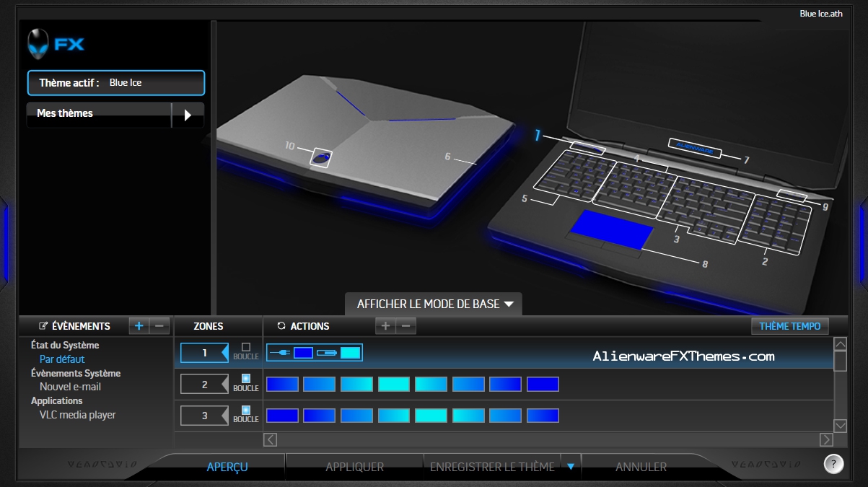
Task: Select the alien head zone 10 on the lid
Action: pos(321,157)
